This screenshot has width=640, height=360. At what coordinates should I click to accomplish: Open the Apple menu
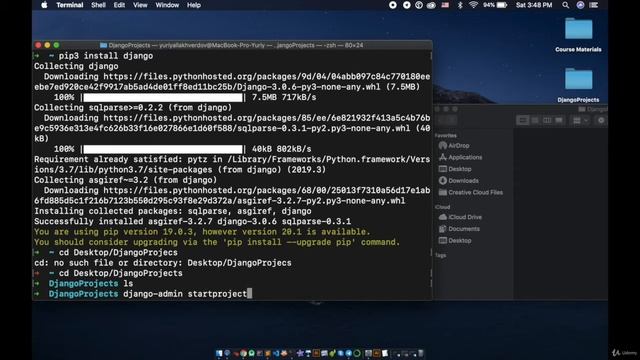click(x=44, y=5)
